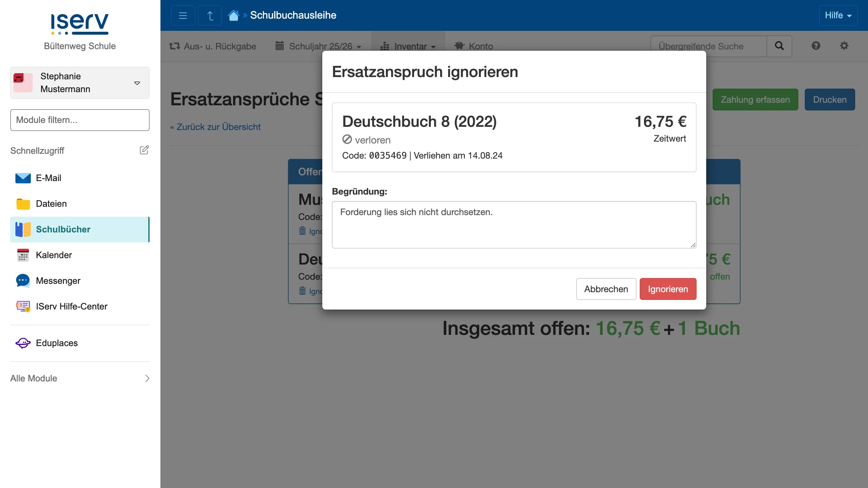The image size is (868, 488).
Task: Click inside the Begründung text area
Action: coord(514,224)
